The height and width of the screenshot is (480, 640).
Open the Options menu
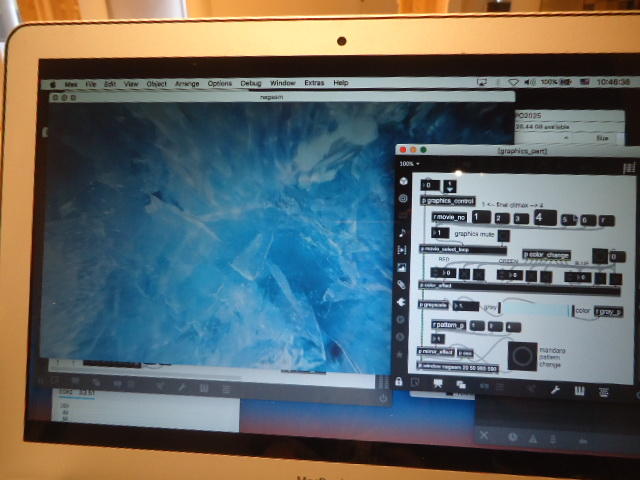tap(220, 83)
